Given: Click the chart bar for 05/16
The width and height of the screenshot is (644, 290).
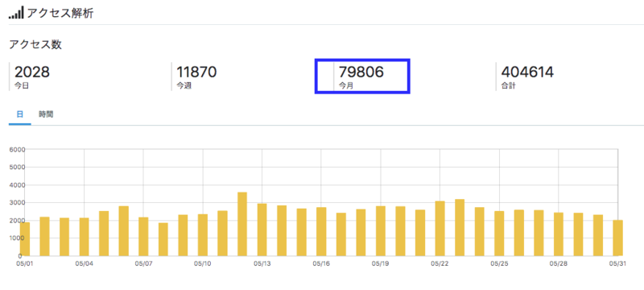Looking at the screenshot, I should click(x=321, y=232).
